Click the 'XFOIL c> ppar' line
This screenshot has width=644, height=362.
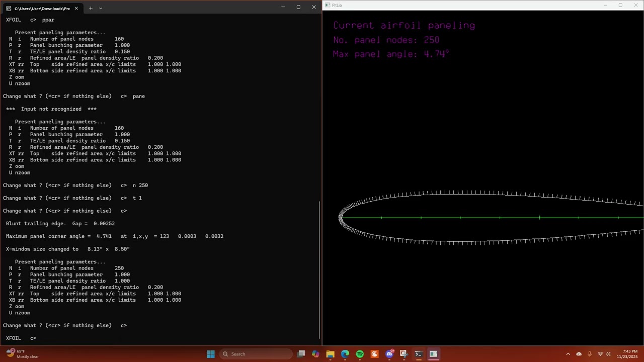click(30, 20)
